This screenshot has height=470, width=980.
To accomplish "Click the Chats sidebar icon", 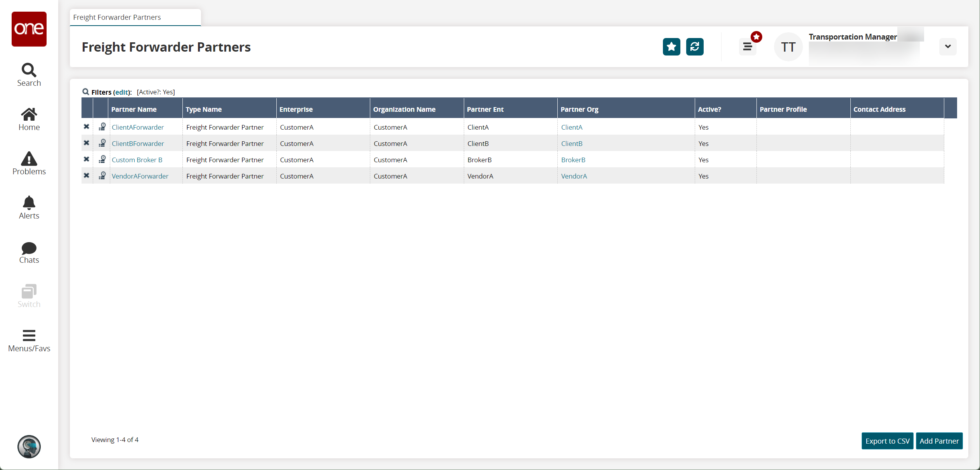I will pyautogui.click(x=29, y=253).
